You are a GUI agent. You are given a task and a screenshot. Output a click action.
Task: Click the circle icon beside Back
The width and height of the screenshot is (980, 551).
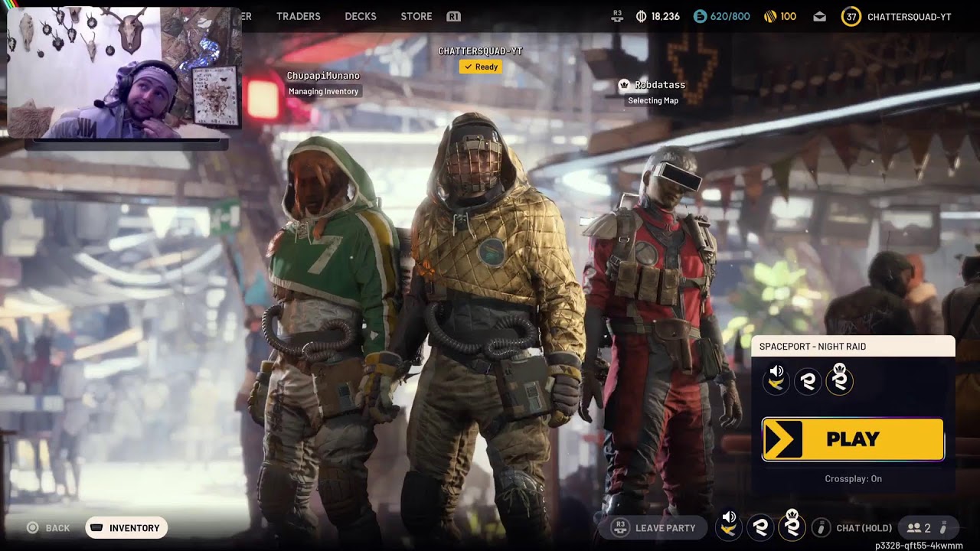click(32, 528)
